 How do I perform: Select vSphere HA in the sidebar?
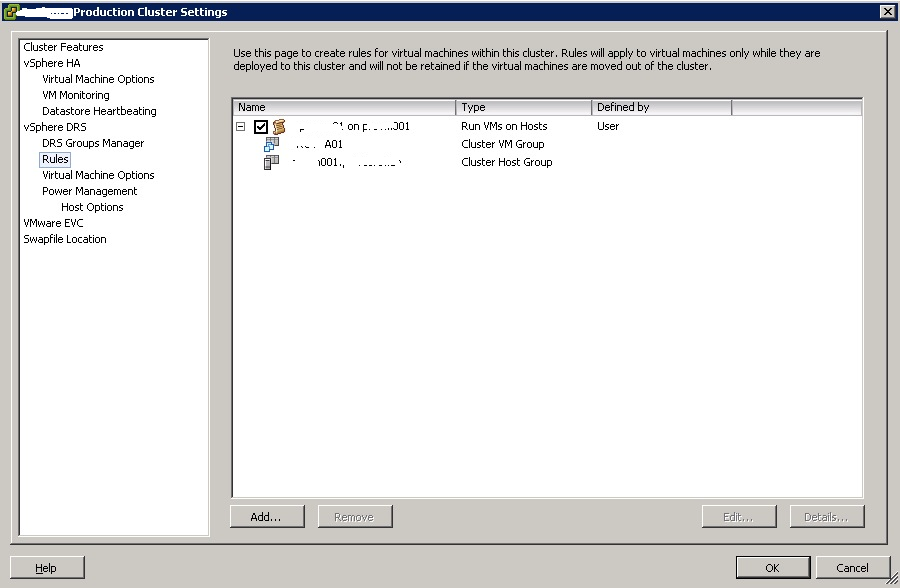click(52, 63)
